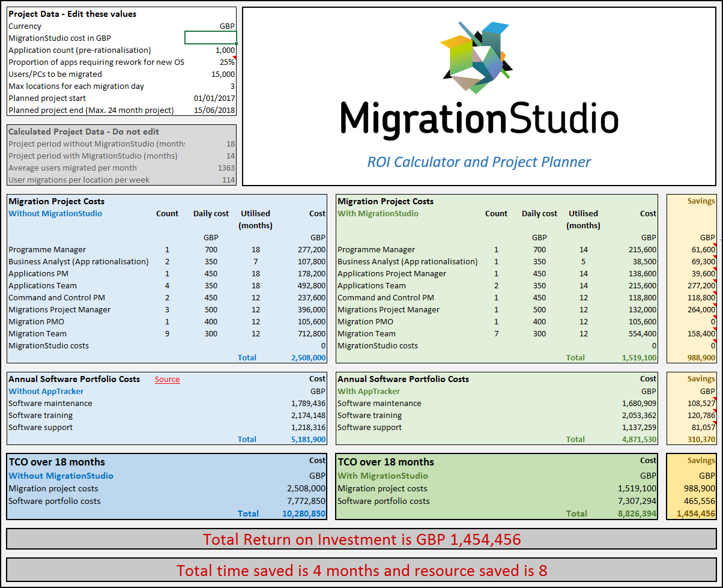Select Migrations Project Manager cost 396,000

(x=312, y=310)
